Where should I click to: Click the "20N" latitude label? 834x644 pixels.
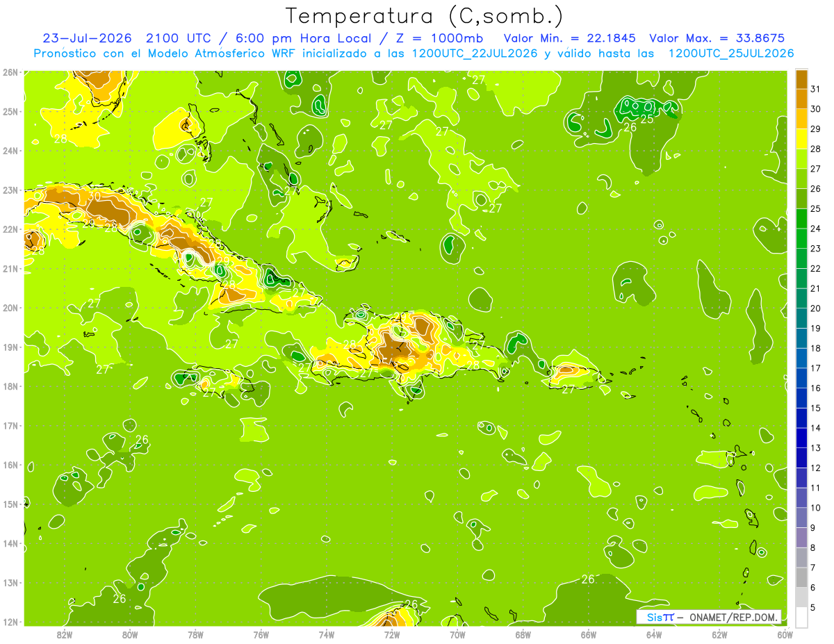point(10,308)
